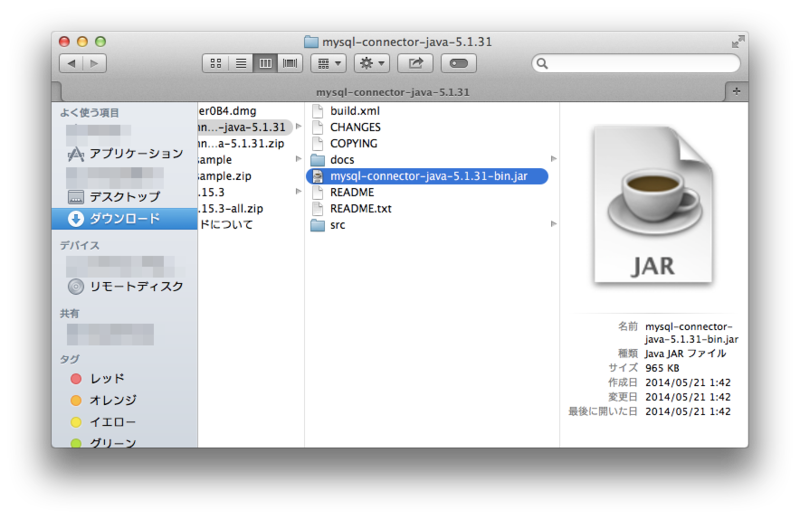800x519 pixels.
Task: Click the jar file's small icon
Action: [318, 176]
